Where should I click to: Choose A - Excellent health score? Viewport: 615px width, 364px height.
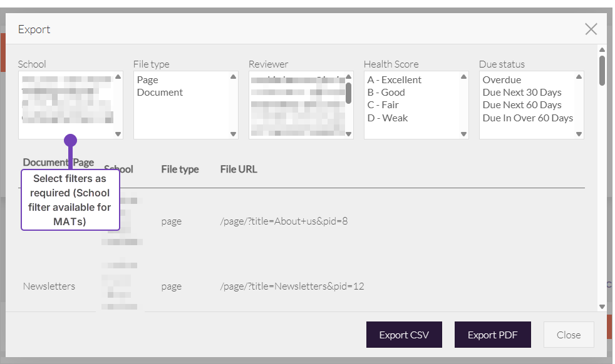[394, 79]
